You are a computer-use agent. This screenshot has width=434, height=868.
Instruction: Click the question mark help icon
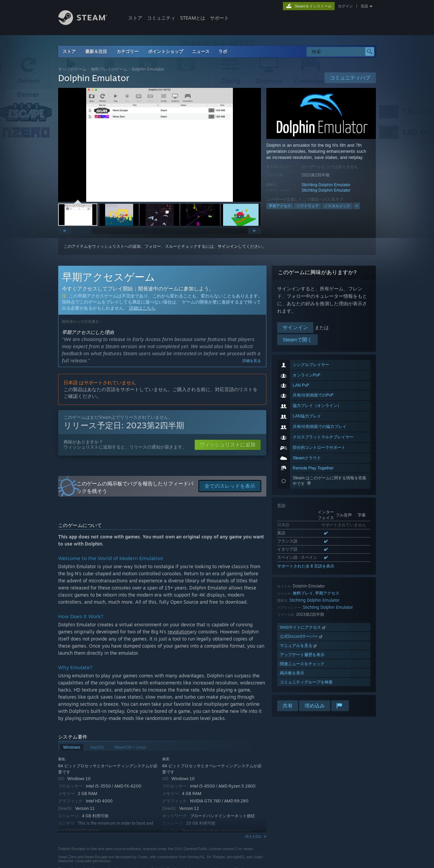click(309, 483)
